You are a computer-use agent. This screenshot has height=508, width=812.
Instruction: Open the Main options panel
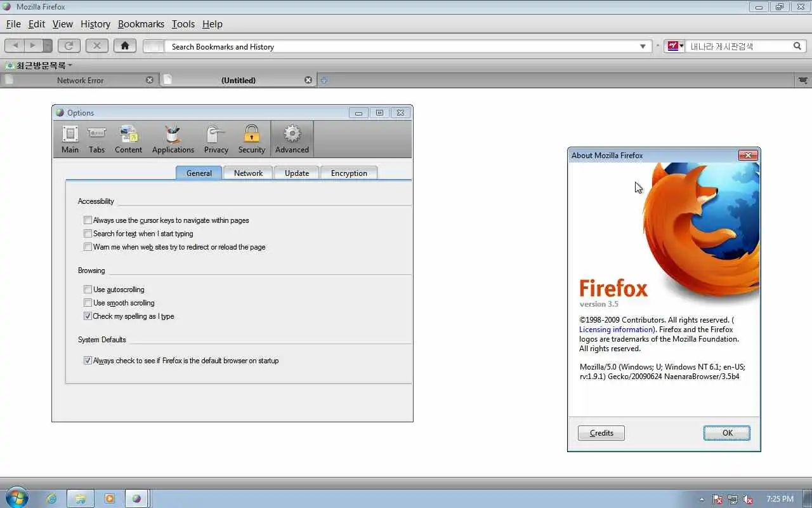pyautogui.click(x=70, y=139)
